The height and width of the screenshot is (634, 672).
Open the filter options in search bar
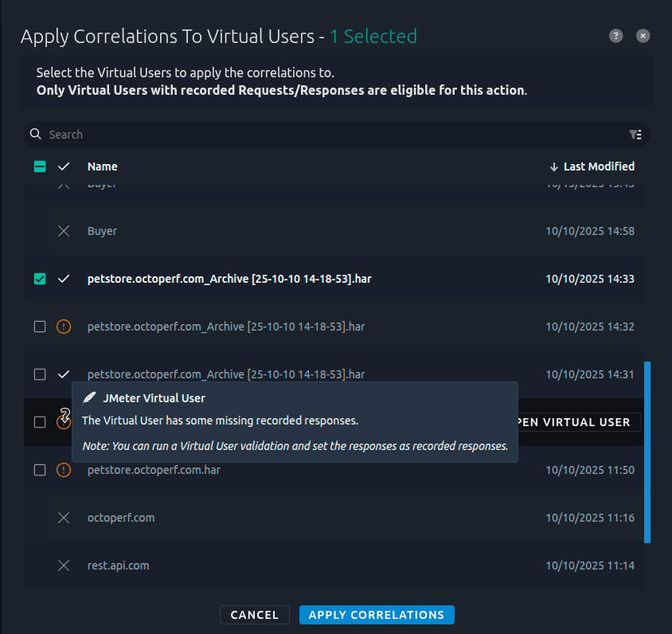635,135
